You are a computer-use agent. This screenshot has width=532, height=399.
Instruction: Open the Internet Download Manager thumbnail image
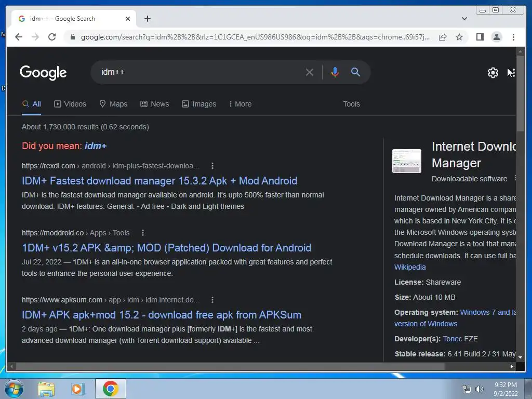[x=407, y=161]
